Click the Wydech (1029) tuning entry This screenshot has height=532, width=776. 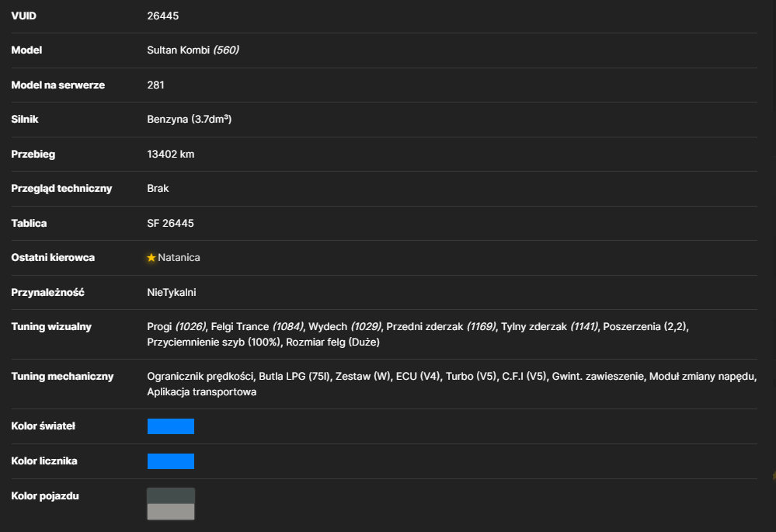click(344, 327)
